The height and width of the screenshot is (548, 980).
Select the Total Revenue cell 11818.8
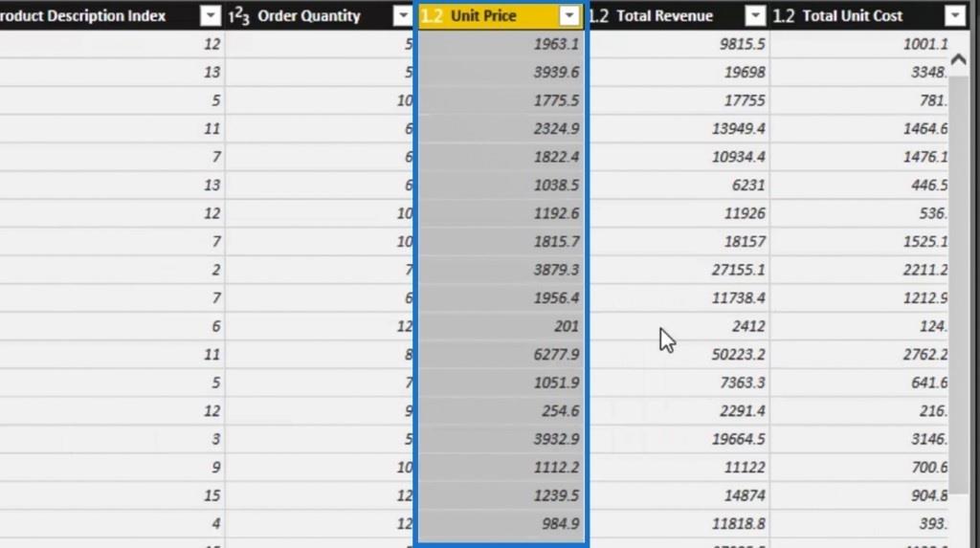(679, 524)
